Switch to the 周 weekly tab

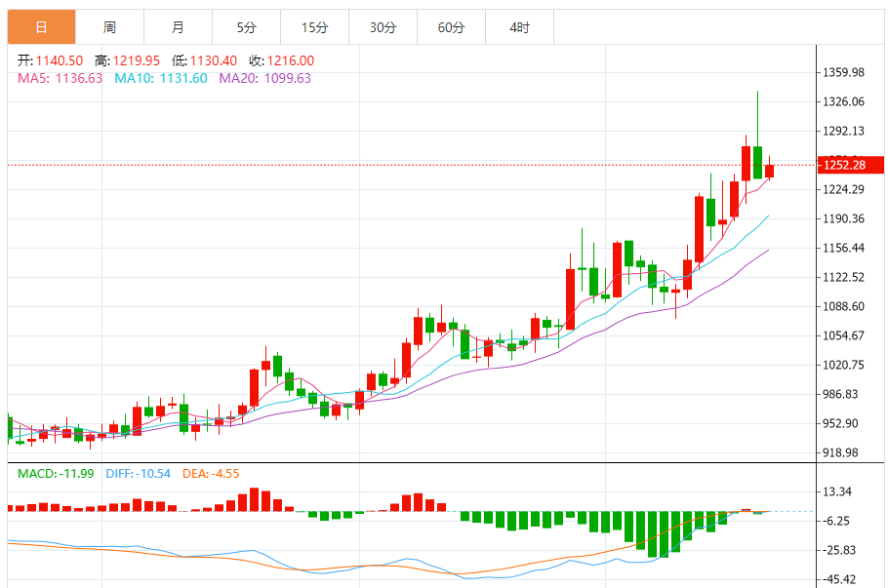[x=110, y=26]
